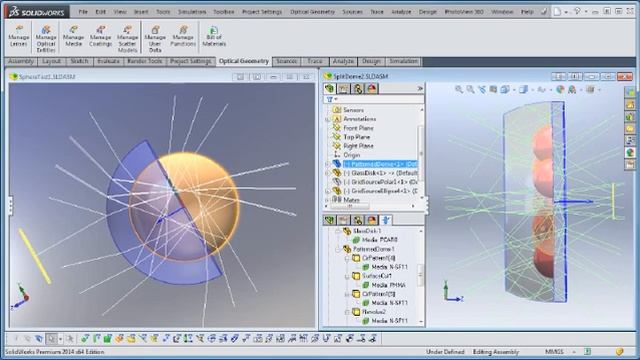Click the rebuild status icon in status bar
The height and width of the screenshot is (360, 640).
coord(587,351)
